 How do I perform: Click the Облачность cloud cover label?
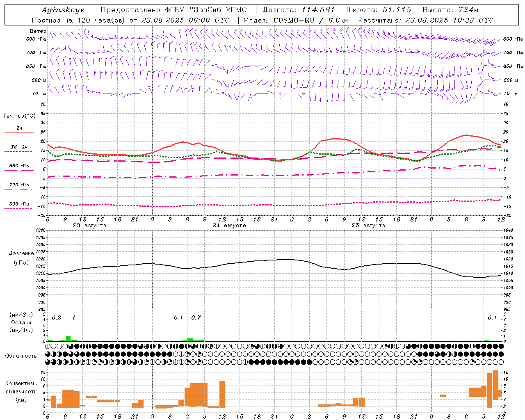pos(21,356)
